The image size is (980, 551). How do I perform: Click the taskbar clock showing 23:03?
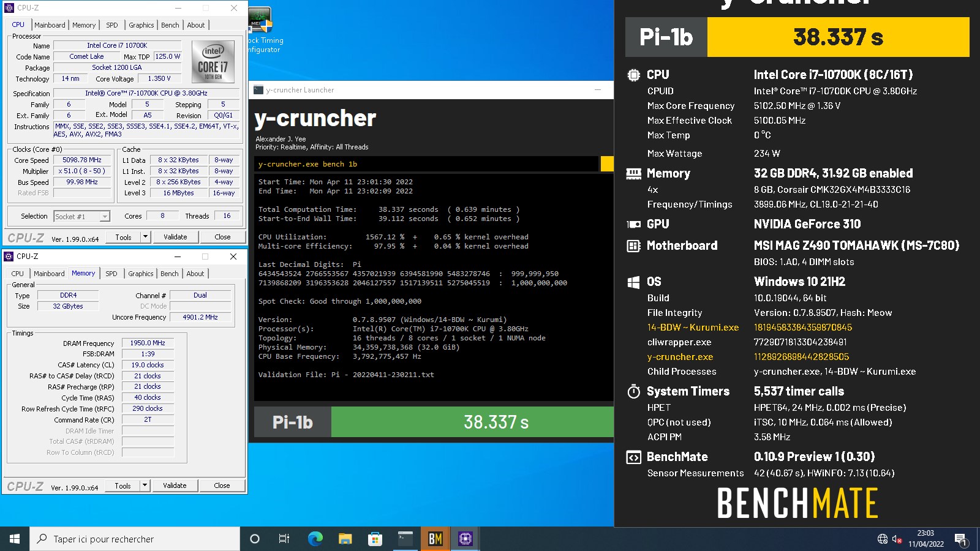[926, 539]
